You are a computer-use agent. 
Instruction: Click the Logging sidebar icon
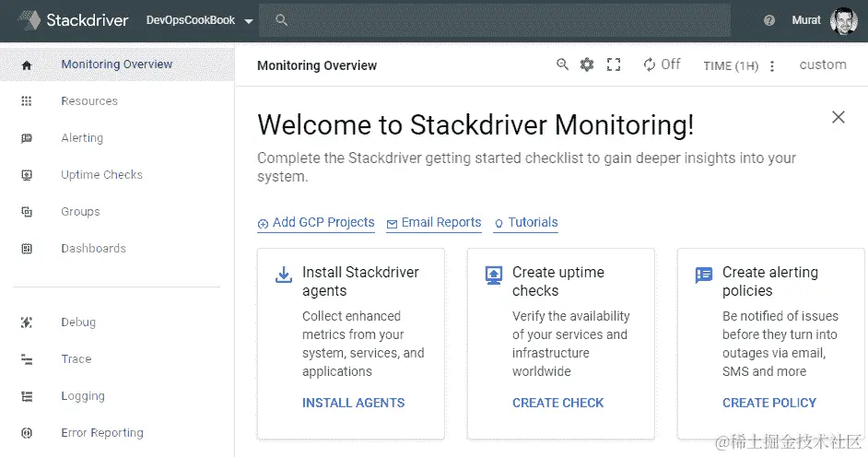[27, 396]
